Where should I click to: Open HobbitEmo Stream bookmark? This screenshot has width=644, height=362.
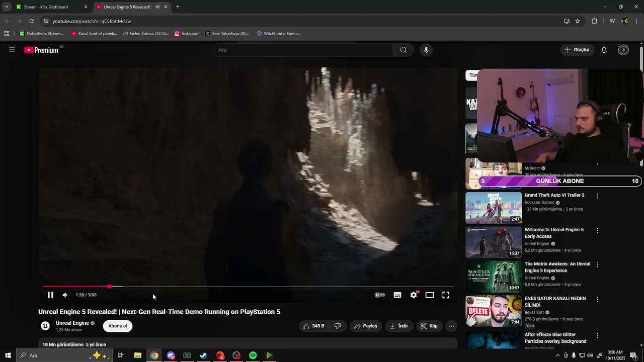[x=41, y=34]
